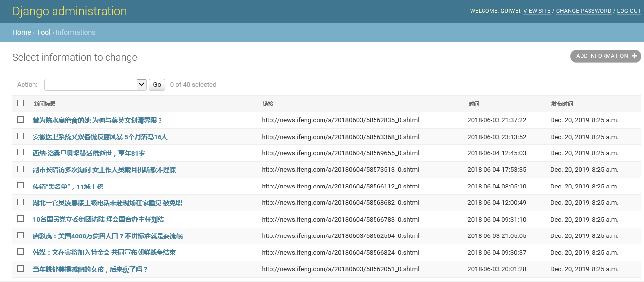
Task: Sort by the 新闻标题 column header
Action: pyautogui.click(x=44, y=104)
